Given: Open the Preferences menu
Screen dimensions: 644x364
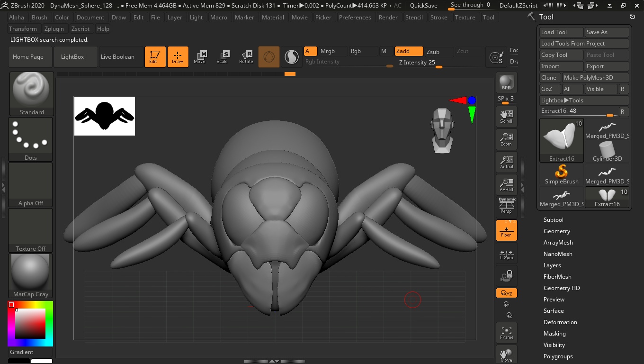Looking at the screenshot, I should pos(355,18).
